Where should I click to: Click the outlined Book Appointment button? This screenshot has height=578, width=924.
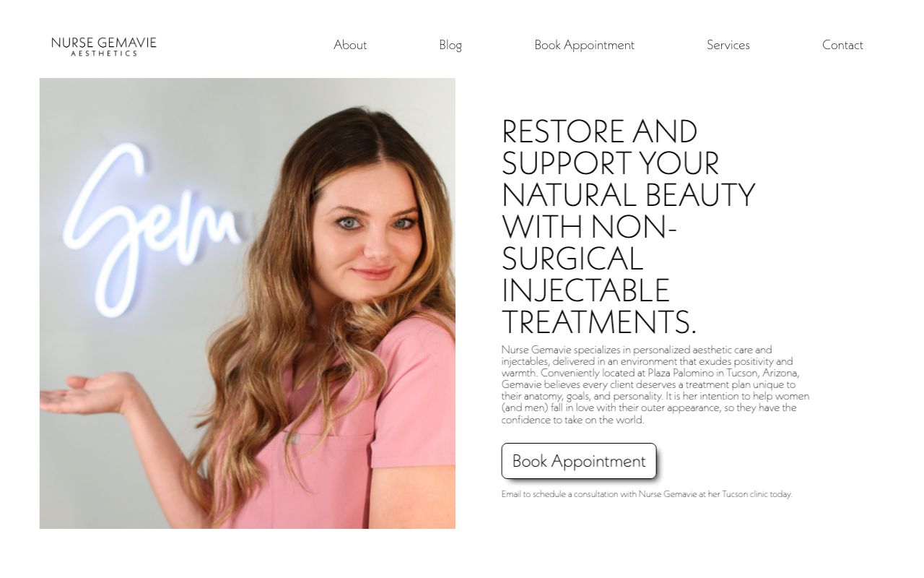click(x=579, y=461)
